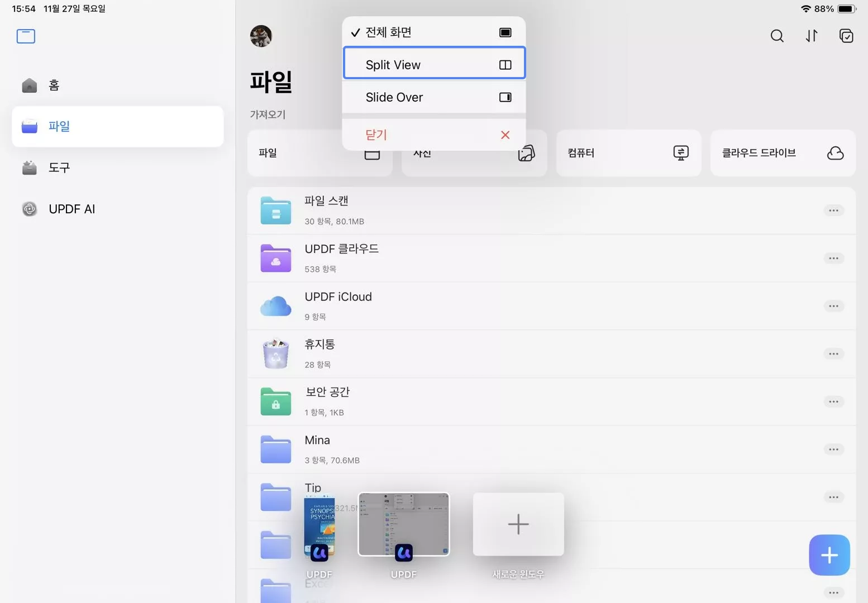Image resolution: width=868 pixels, height=603 pixels.
Task: Enter multi-select mode via the checkmark icon
Action: pos(846,36)
